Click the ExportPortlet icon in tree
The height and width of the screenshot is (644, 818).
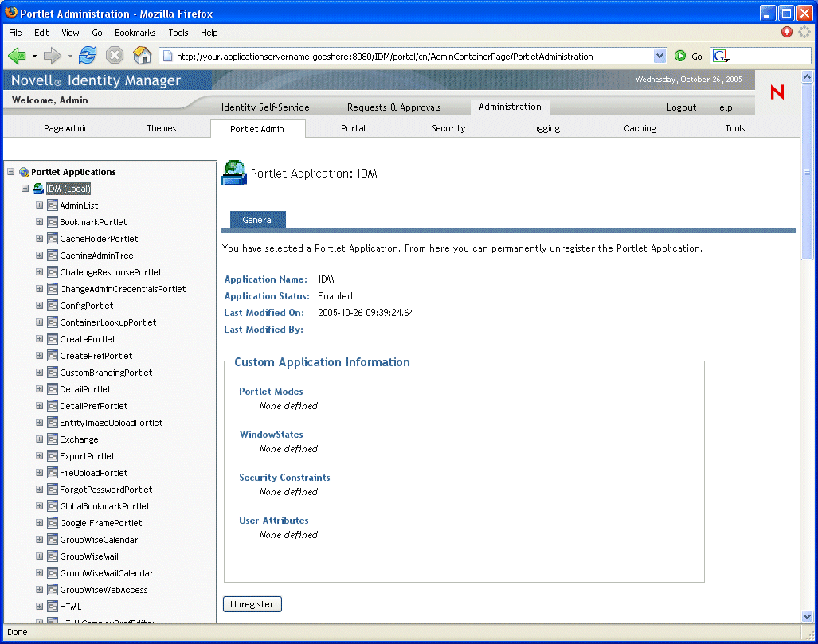point(52,456)
